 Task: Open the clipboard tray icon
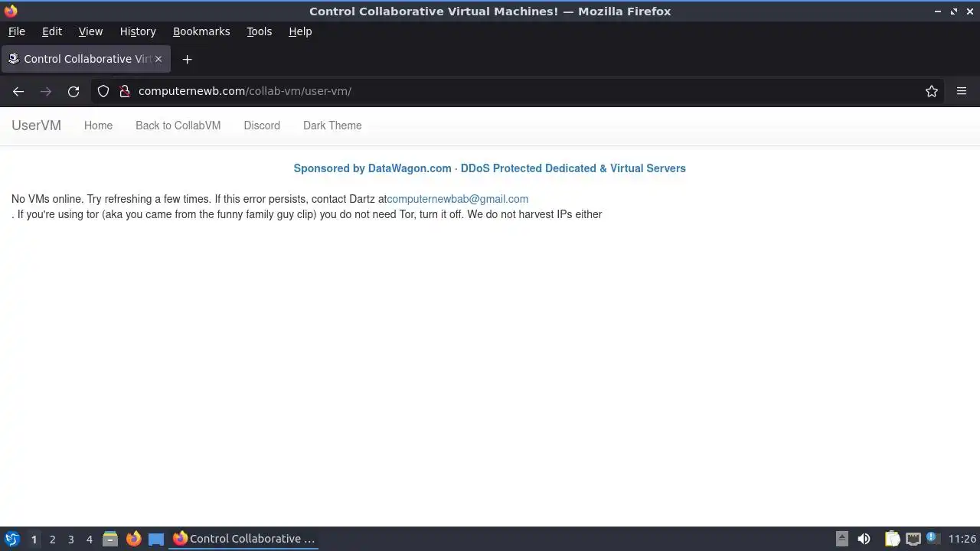[x=892, y=539]
